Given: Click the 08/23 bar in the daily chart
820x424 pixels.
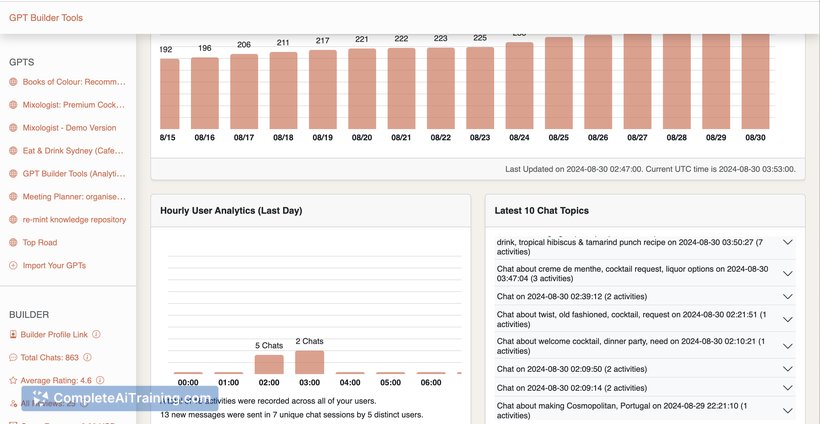Looking at the screenshot, I should pyautogui.click(x=480, y=88).
